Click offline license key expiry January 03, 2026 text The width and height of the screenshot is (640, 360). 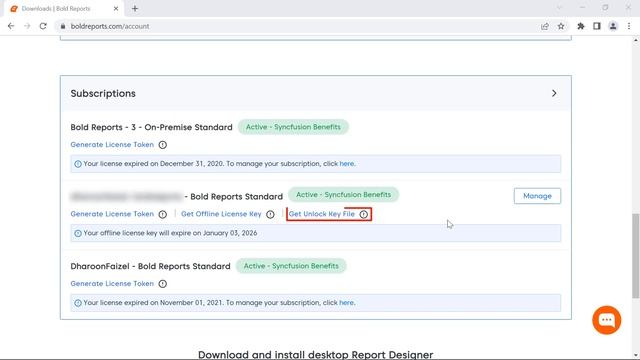170,233
